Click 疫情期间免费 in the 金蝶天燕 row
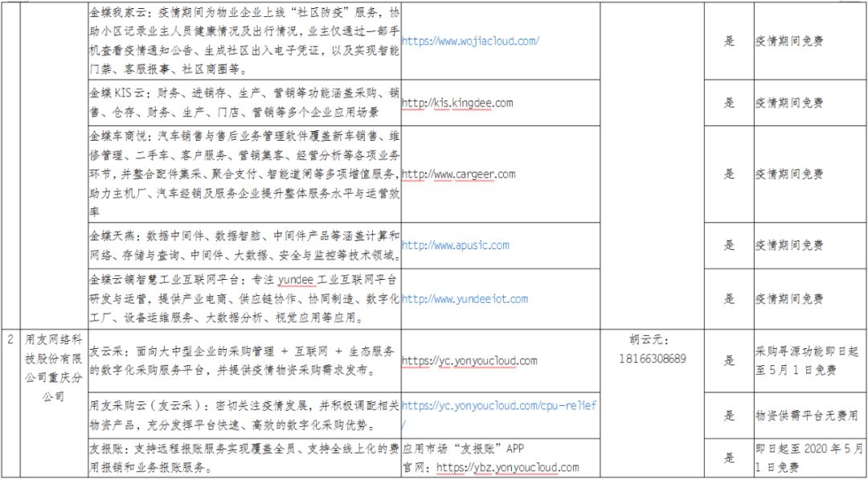The height and width of the screenshot is (480, 868). [x=789, y=245]
